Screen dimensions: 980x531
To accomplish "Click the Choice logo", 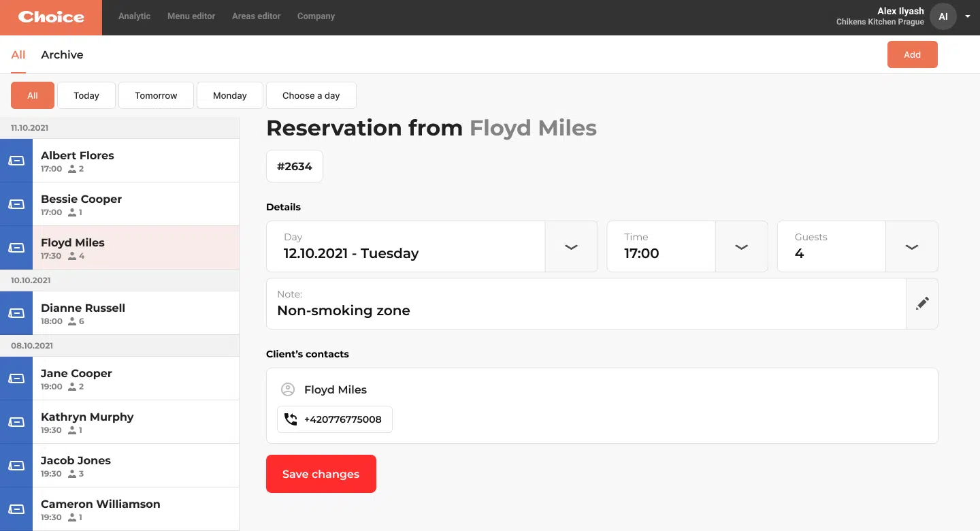I will point(51,17).
